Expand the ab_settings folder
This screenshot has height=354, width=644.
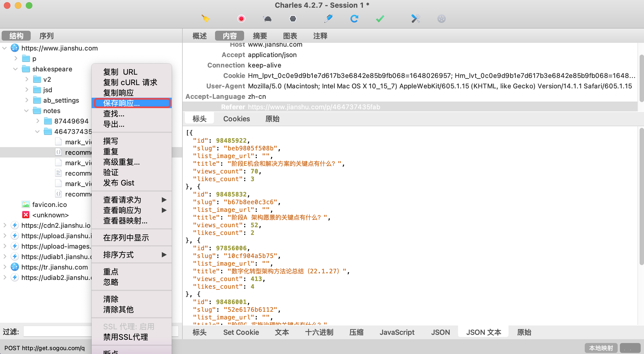click(x=27, y=100)
